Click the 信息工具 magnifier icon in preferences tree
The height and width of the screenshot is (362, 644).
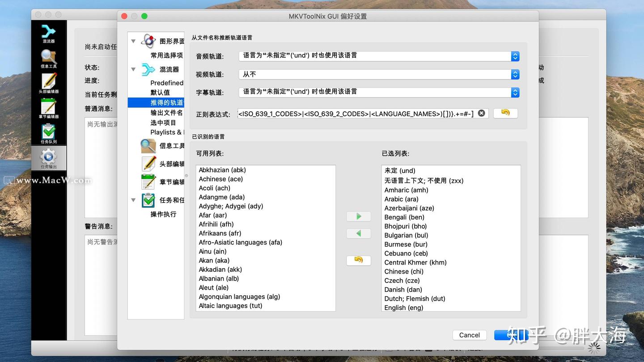coord(148,146)
